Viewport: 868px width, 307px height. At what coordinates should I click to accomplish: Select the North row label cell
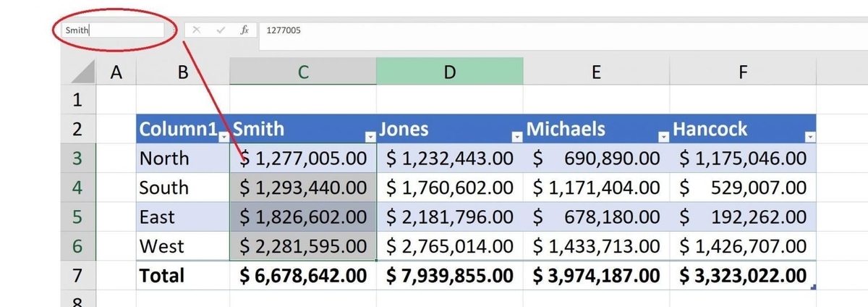182,158
